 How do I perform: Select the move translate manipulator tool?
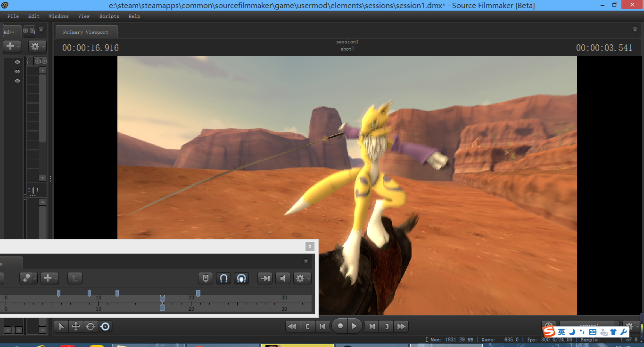click(x=75, y=326)
